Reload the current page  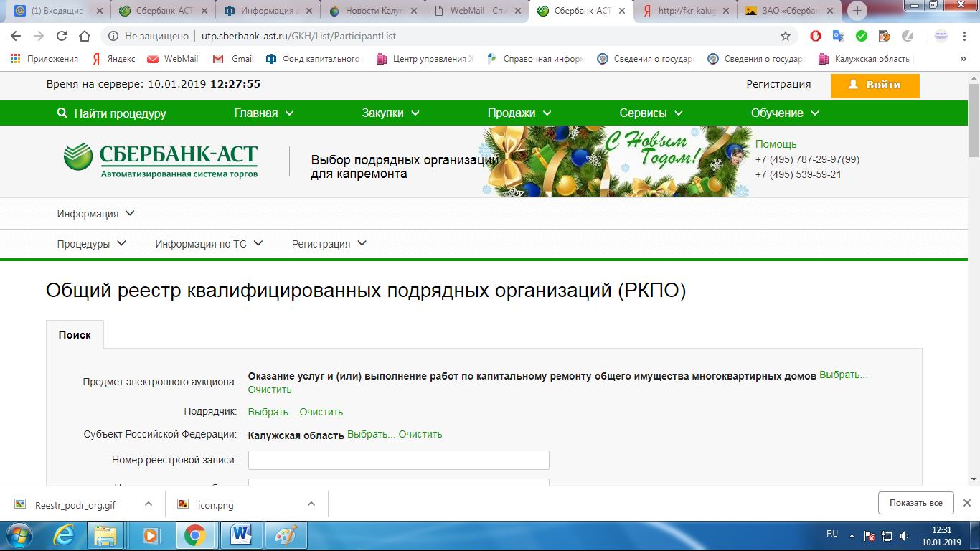62,36
